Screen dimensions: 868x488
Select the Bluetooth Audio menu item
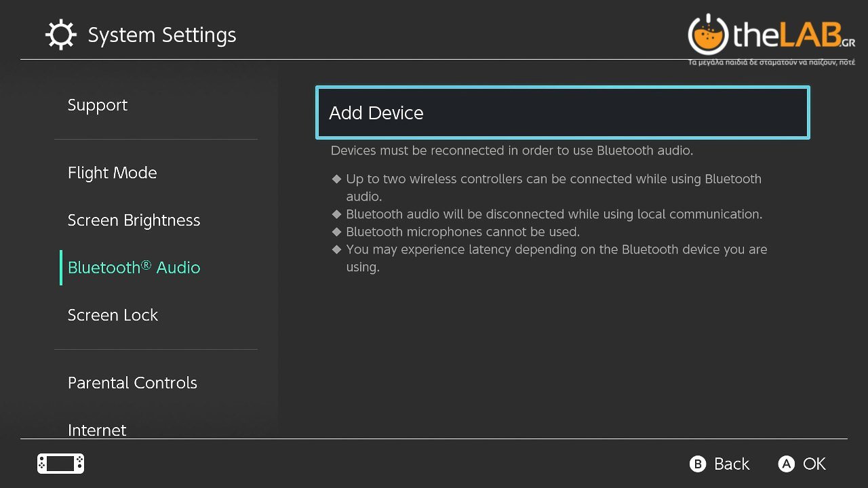click(x=134, y=268)
